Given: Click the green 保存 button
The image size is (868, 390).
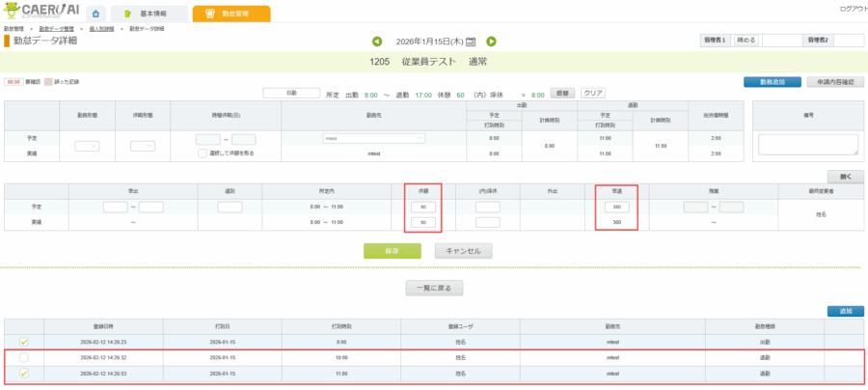Looking at the screenshot, I should [x=393, y=250].
